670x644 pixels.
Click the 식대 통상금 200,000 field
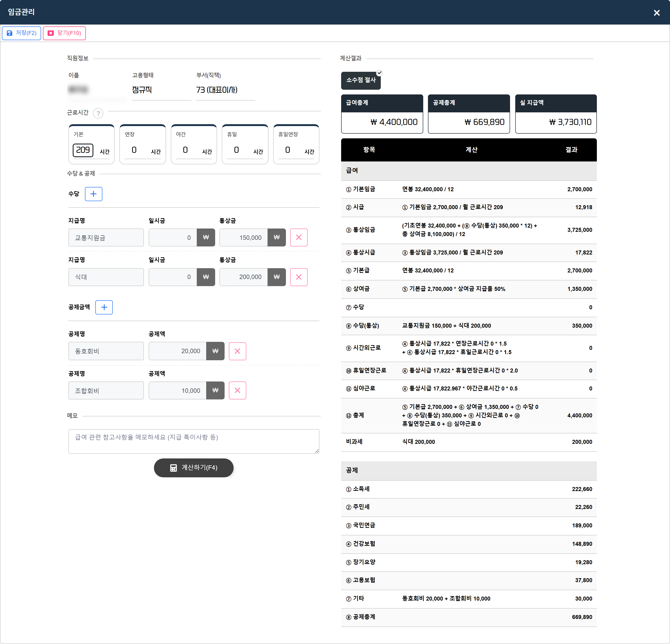click(243, 277)
